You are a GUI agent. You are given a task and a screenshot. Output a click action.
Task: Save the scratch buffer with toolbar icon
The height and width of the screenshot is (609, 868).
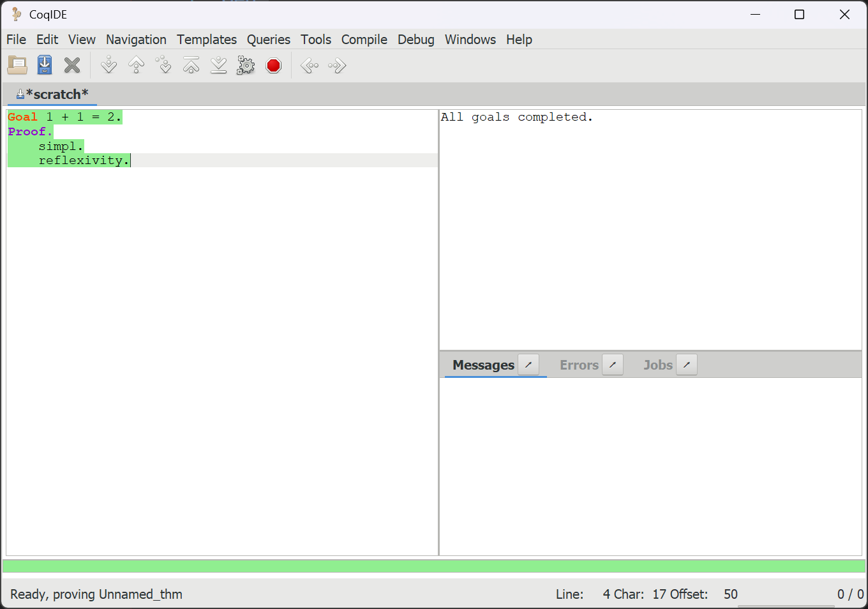[45, 65]
